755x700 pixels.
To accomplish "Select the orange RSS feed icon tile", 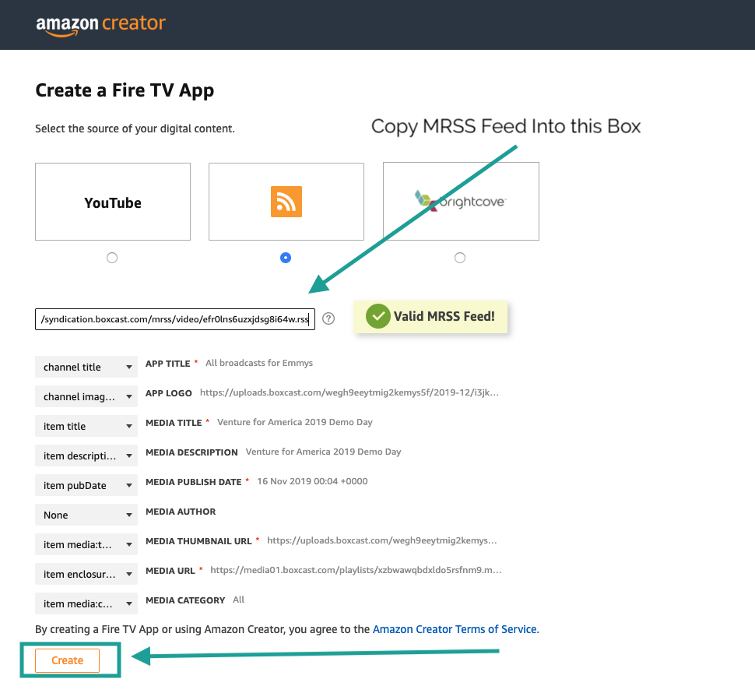I will click(286, 202).
